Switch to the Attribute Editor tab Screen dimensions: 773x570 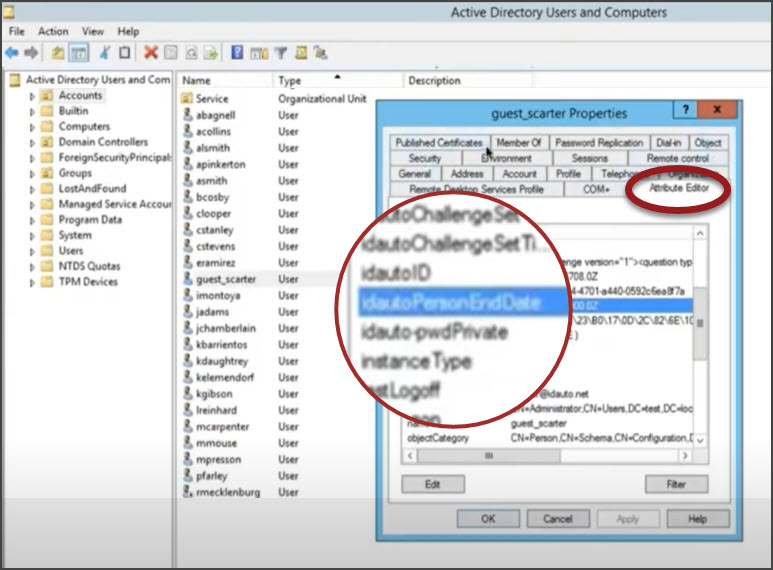tap(679, 188)
